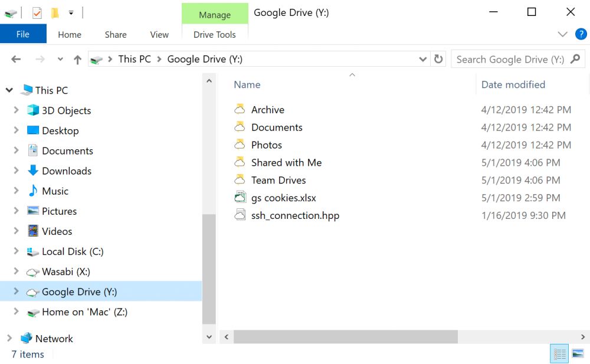Switch to the Home ribbon tab
The height and width of the screenshot is (364, 590).
[70, 35]
